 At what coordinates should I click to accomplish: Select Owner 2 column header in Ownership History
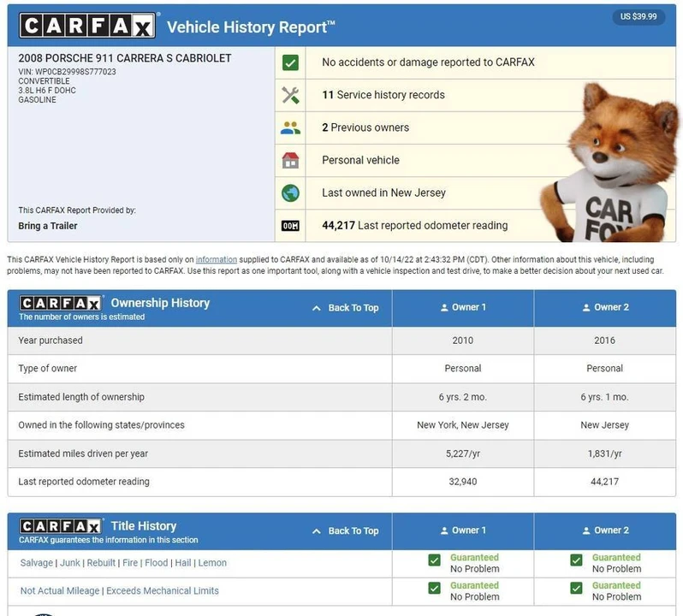pyautogui.click(x=604, y=308)
